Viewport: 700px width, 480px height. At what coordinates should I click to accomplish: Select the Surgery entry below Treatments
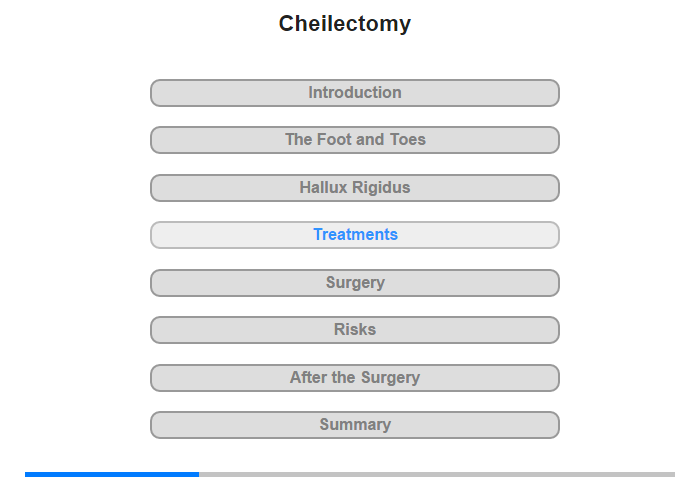point(354,283)
